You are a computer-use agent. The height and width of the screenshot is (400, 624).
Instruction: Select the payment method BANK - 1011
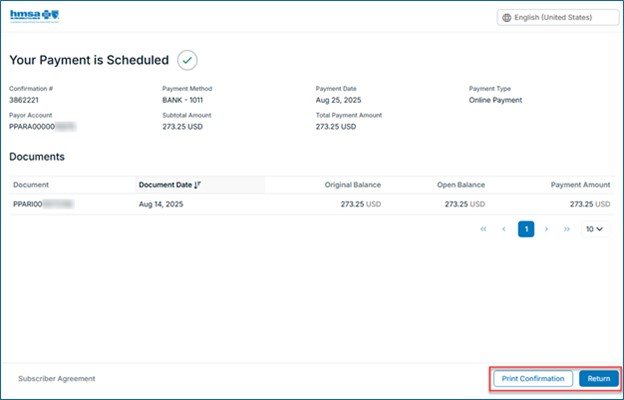[x=183, y=100]
